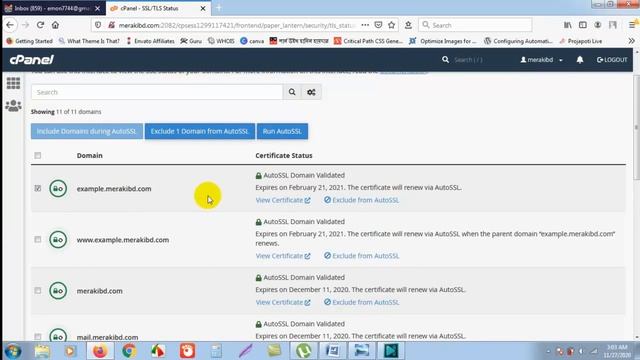Open Optimize Images bookmark
The height and width of the screenshot is (360, 640).
coord(443,41)
